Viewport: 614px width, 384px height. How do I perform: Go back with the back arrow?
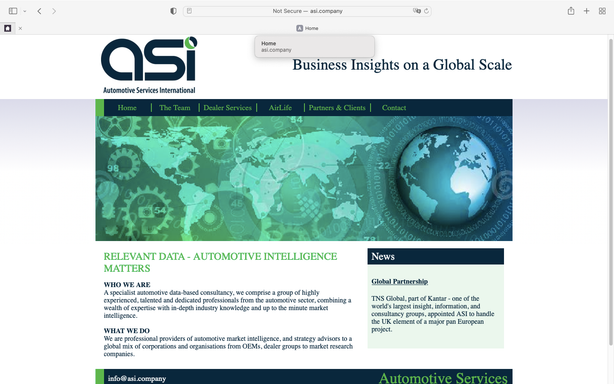click(x=39, y=11)
